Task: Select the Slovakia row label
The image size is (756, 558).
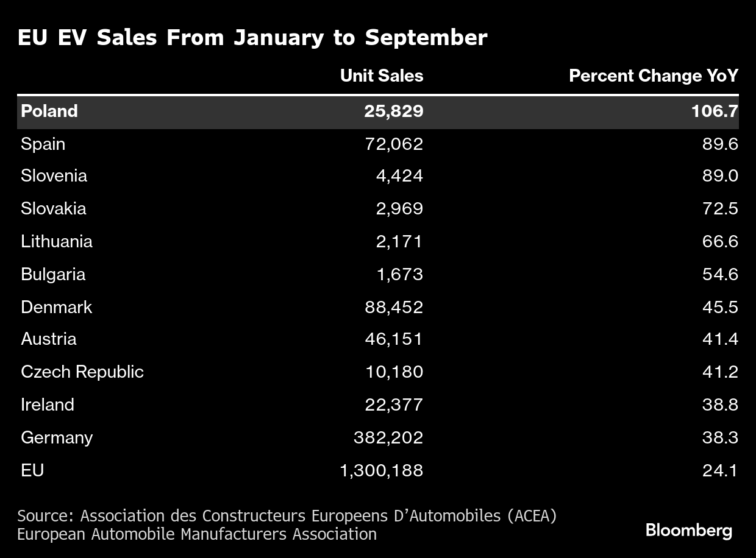Action: tap(53, 209)
